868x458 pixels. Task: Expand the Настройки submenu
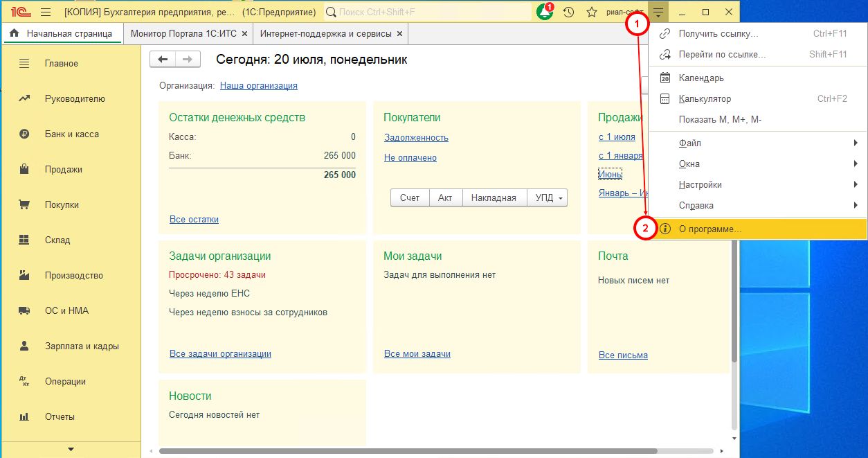pyautogui.click(x=757, y=184)
